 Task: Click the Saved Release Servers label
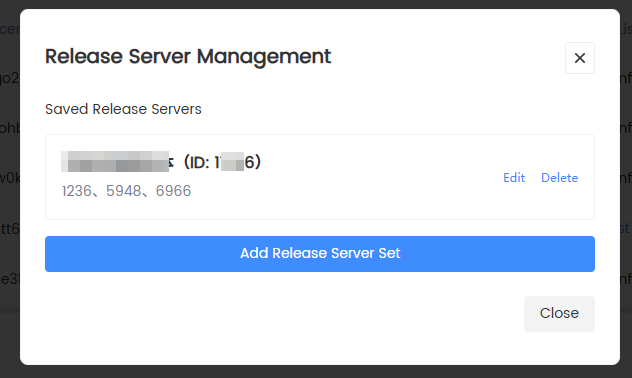pos(123,109)
